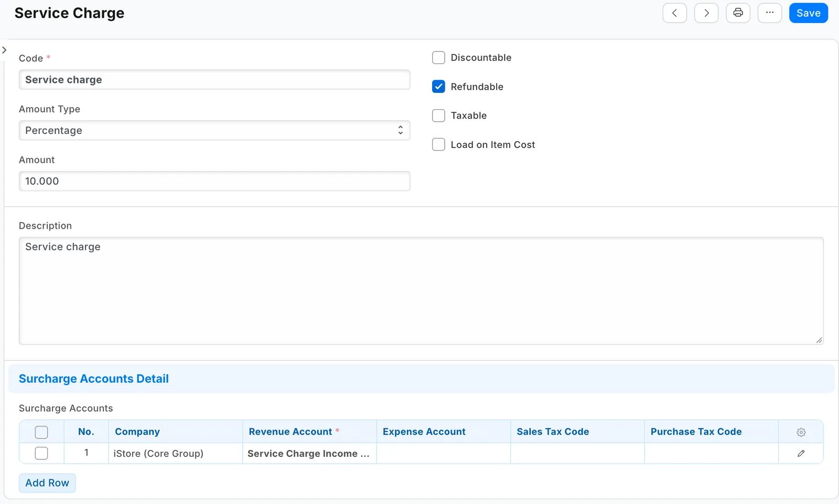839x504 pixels.
Task: Enable the Discountable checkbox
Action: coord(438,58)
